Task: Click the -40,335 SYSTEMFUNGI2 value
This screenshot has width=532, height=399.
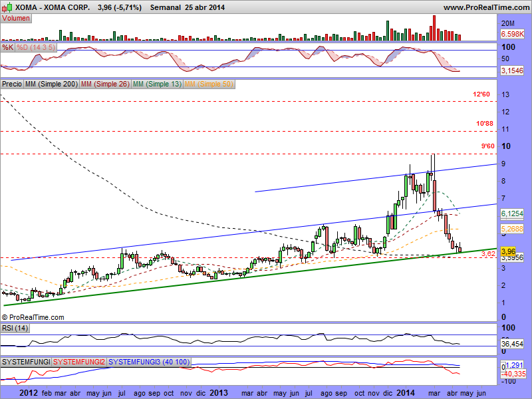Action: click(x=513, y=374)
